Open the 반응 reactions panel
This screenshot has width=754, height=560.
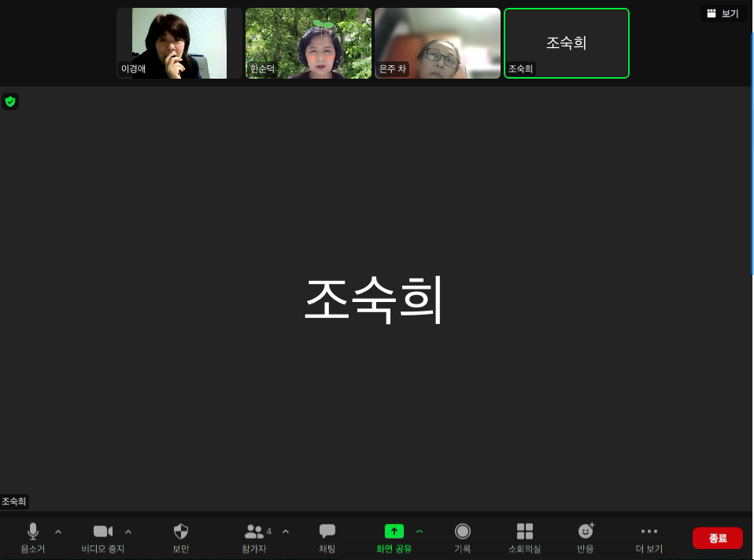pyautogui.click(x=586, y=538)
